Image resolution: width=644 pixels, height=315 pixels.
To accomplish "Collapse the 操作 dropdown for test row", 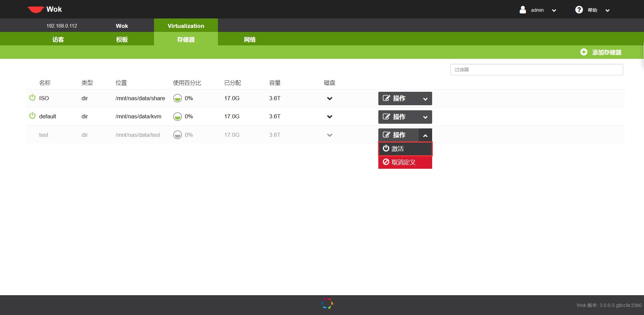I will click(405, 135).
